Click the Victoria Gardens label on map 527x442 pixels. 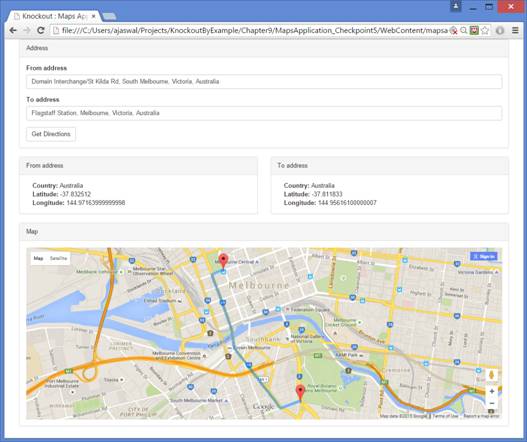point(475,272)
